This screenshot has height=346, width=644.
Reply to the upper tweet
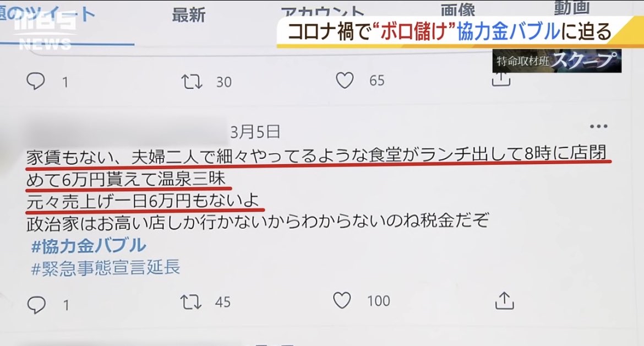(36, 81)
